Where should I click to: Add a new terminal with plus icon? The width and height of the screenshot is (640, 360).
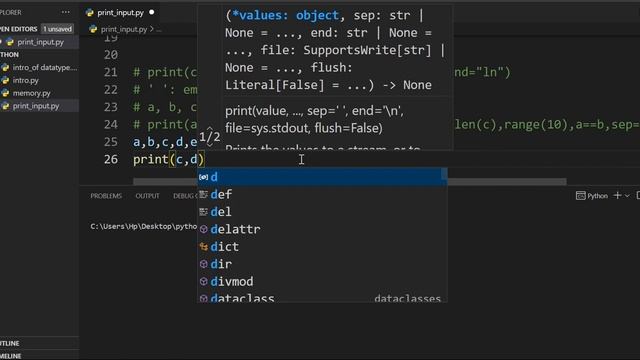(618, 196)
